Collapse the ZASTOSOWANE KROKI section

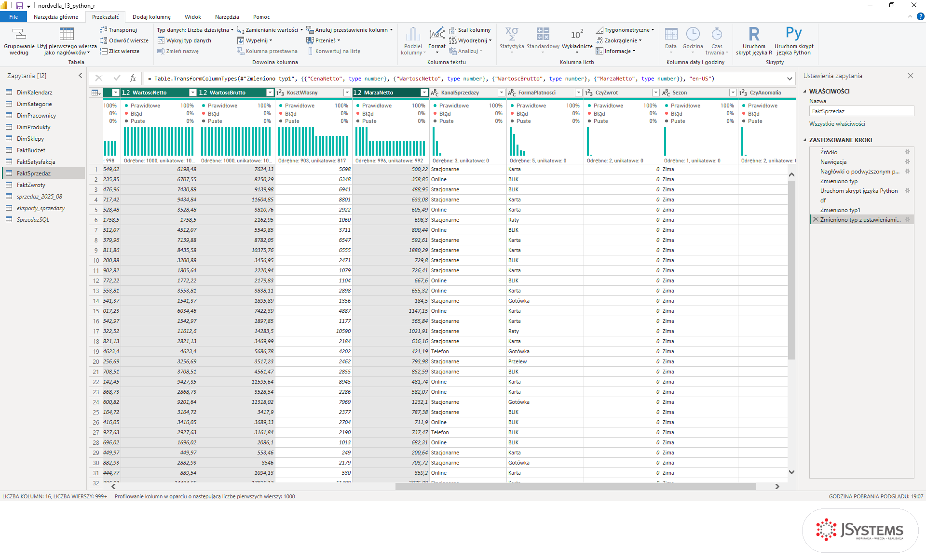coord(805,140)
